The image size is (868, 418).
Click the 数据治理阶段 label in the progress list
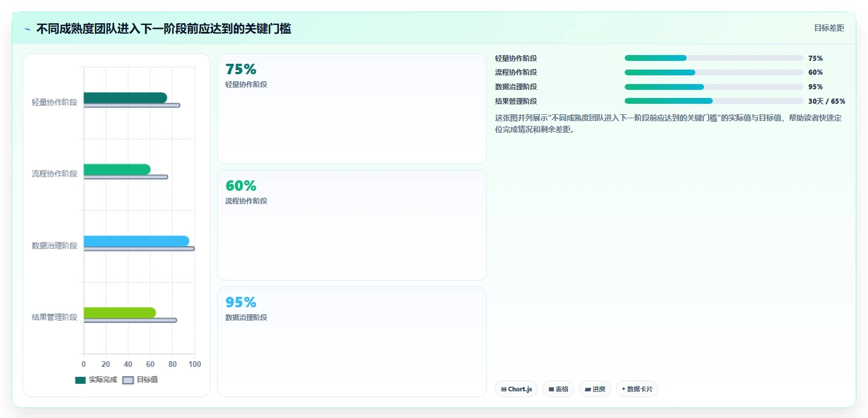coord(516,87)
